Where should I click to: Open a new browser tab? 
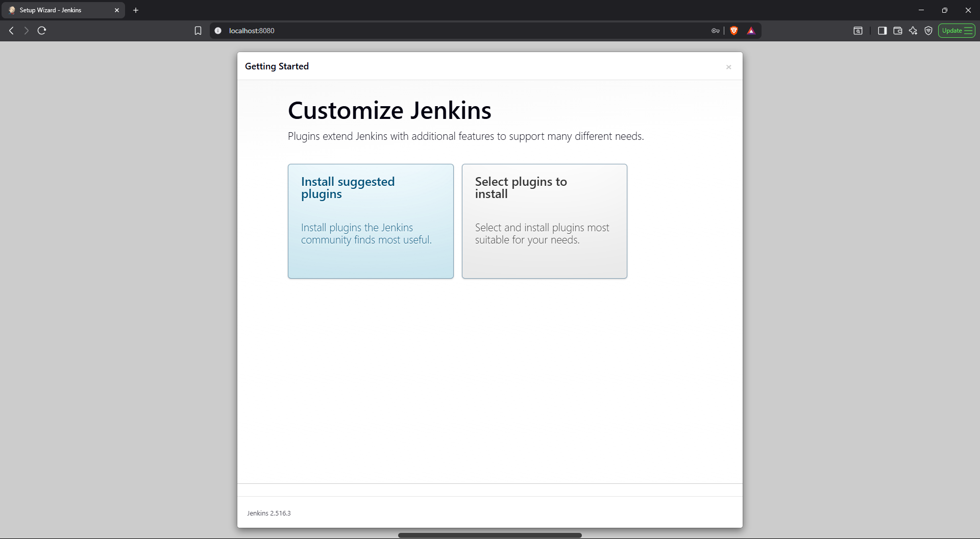(136, 10)
